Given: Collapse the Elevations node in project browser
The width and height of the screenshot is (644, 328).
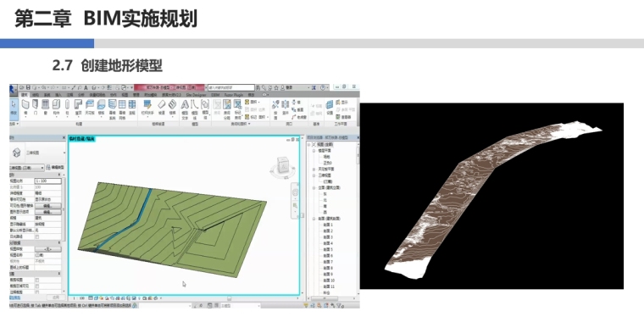Looking at the screenshot, I should pos(314,188).
